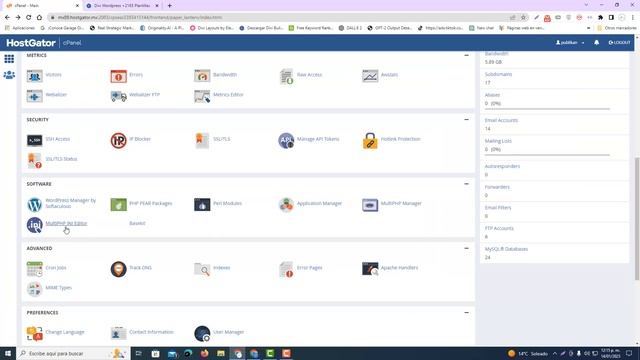The image size is (640, 360).
Task: Click the grid apps icon in left sidebar
Action: (9, 58)
